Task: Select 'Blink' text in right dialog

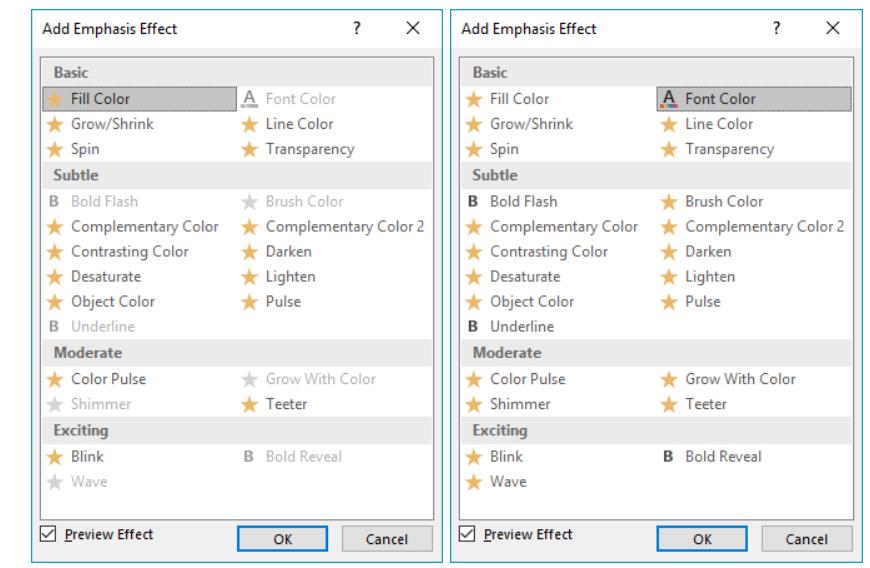Action: (507, 457)
